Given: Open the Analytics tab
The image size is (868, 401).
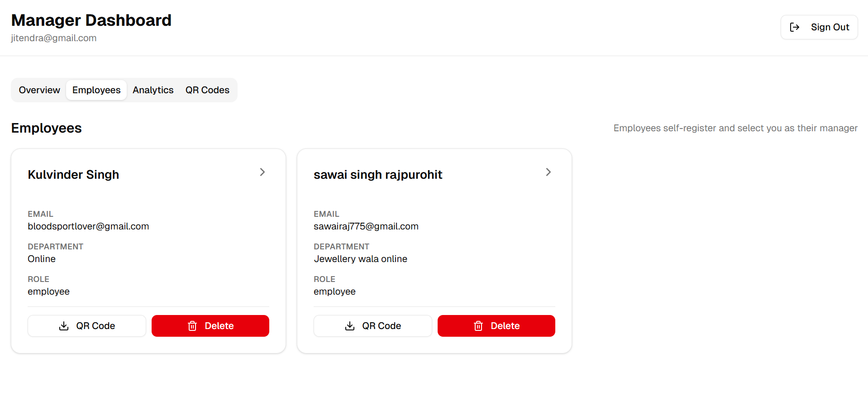Looking at the screenshot, I should [x=153, y=90].
